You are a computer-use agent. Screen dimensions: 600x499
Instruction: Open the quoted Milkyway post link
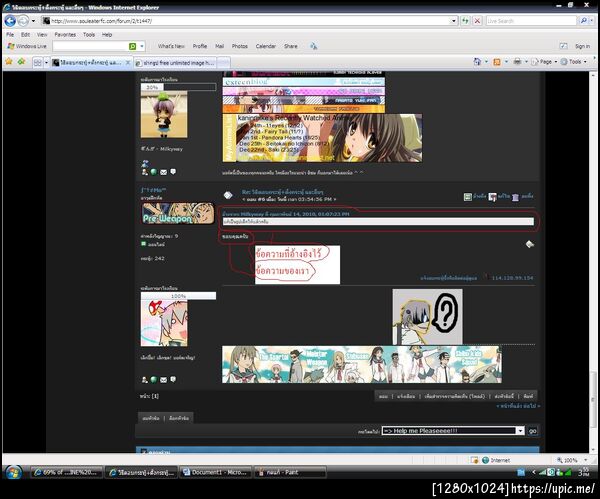(x=285, y=214)
